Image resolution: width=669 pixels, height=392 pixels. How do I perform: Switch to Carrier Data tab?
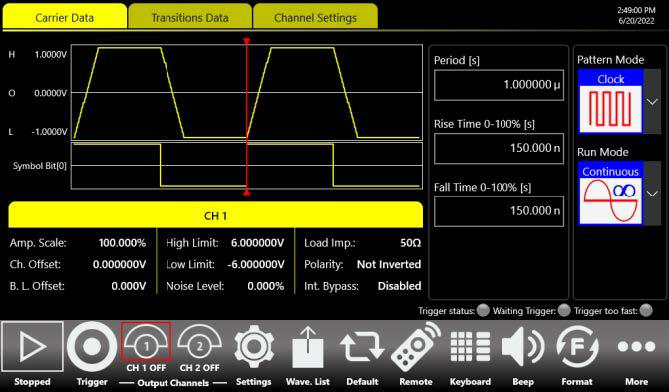click(64, 17)
